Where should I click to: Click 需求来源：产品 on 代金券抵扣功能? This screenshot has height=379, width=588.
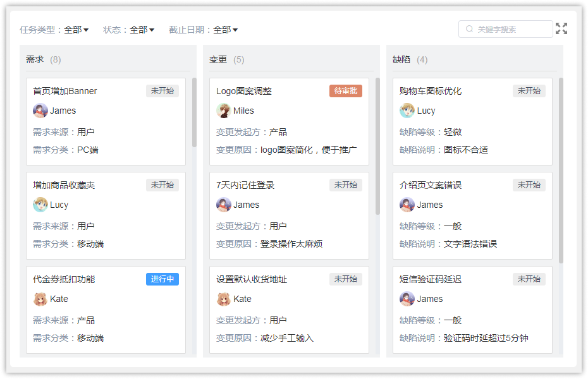pos(64,320)
